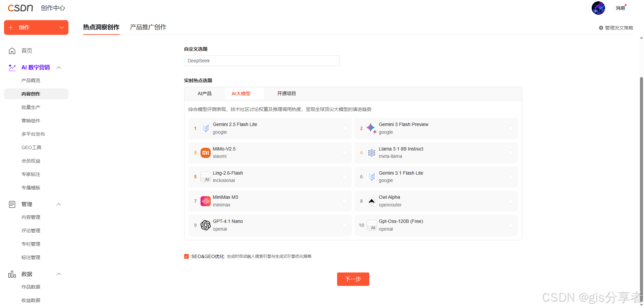Click the GPT-4.1 Nano OpenAI logo
Screen dimensions: 644x308
point(206,225)
